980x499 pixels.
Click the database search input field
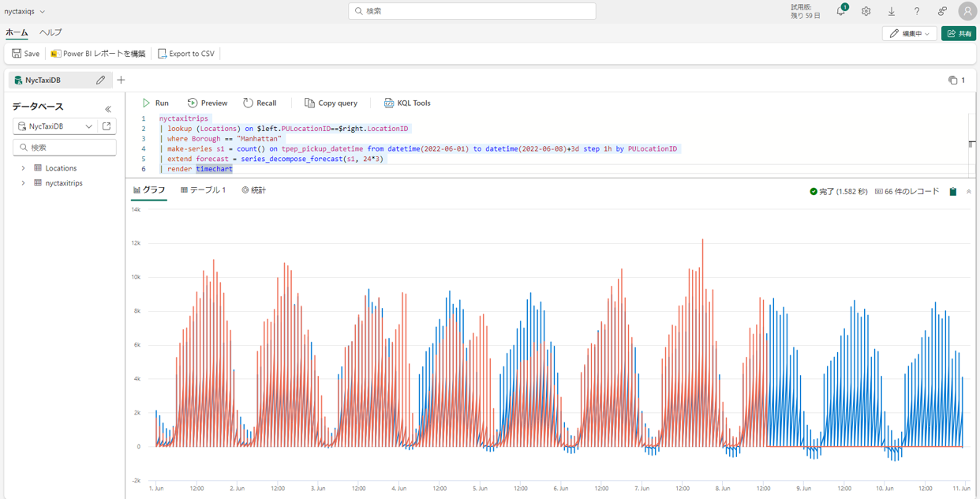click(65, 148)
